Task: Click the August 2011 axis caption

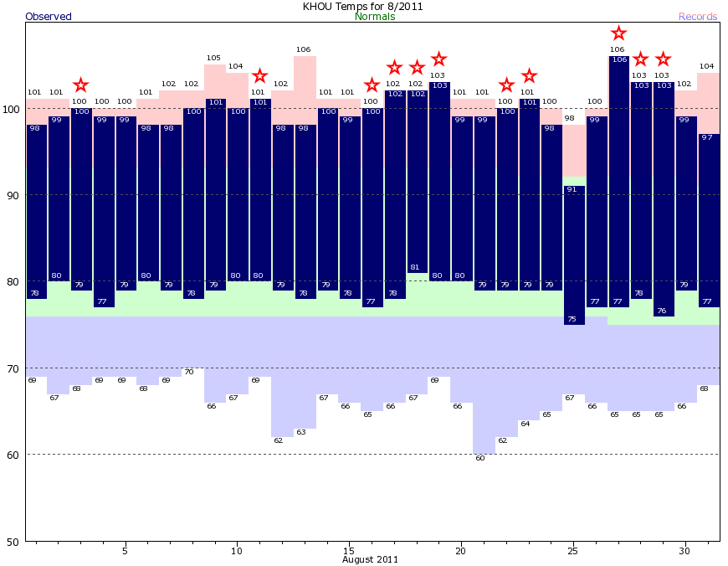Action: tap(370, 559)
